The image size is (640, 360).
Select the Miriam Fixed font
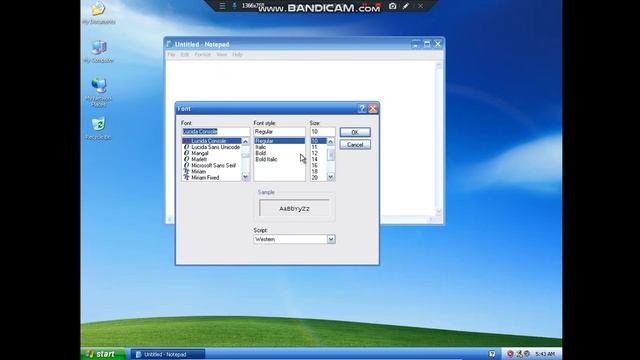pyautogui.click(x=212, y=178)
